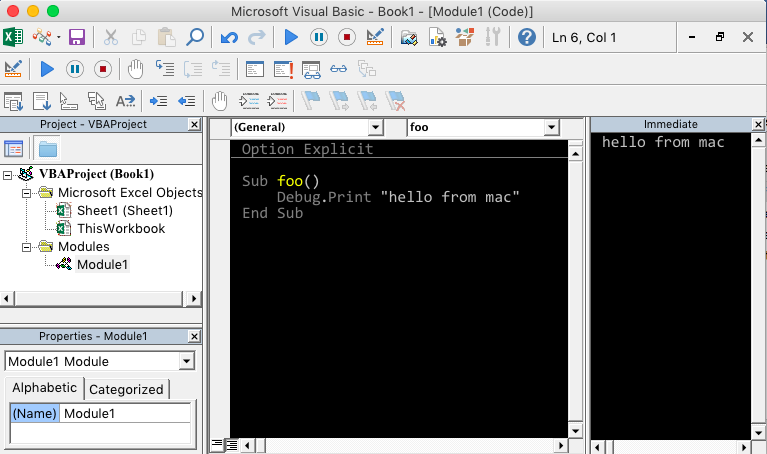Click List Properties/Methods icon
The height and width of the screenshot is (454, 767).
click(x=13, y=101)
